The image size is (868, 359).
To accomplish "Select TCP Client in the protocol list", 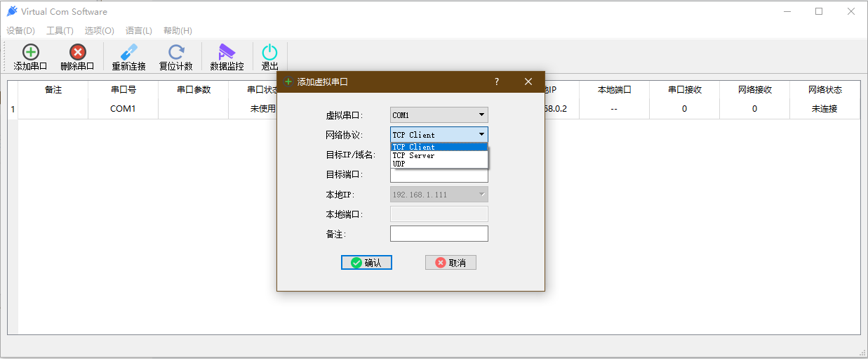I will [x=439, y=147].
